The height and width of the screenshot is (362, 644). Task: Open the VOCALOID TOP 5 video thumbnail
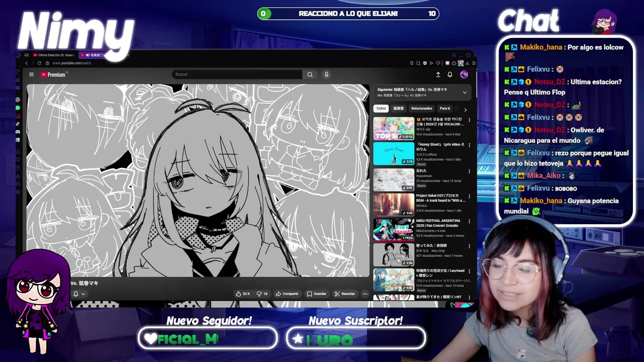click(x=393, y=129)
